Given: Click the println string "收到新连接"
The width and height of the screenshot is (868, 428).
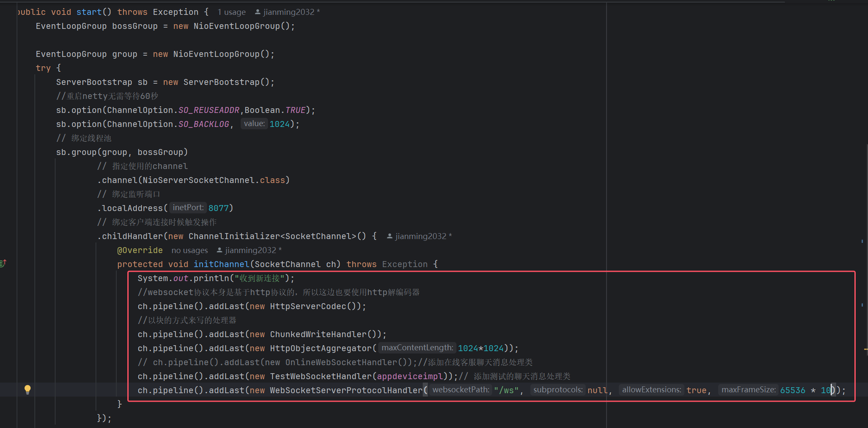Looking at the screenshot, I should pos(260,279).
